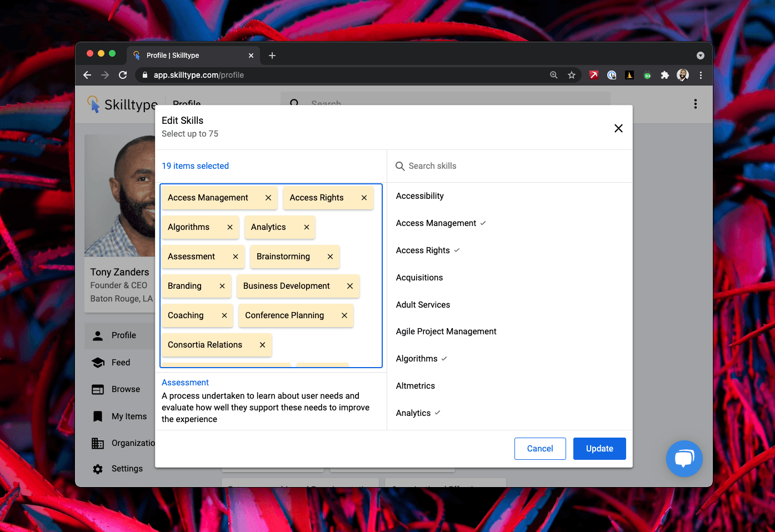Open a new browser tab
This screenshot has height=532, width=775.
[272, 56]
